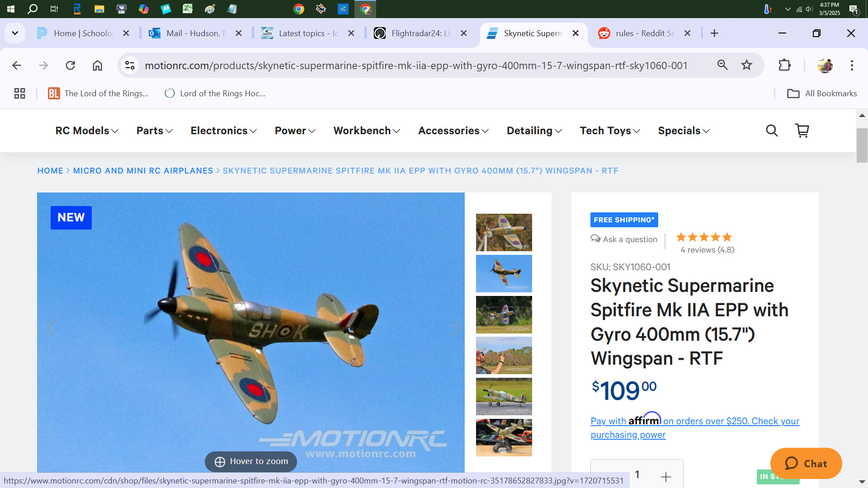Switch to Flightradar24 browser tab
Screen dimensions: 868x488
420,33
